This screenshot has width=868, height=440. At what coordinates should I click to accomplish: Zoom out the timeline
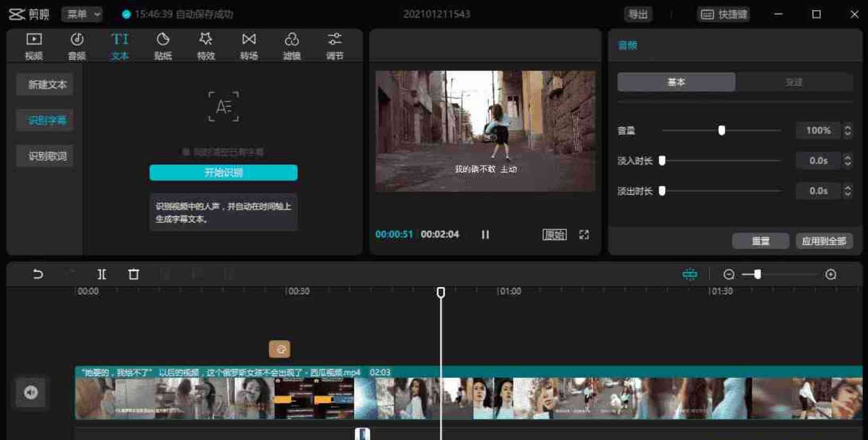pos(729,274)
